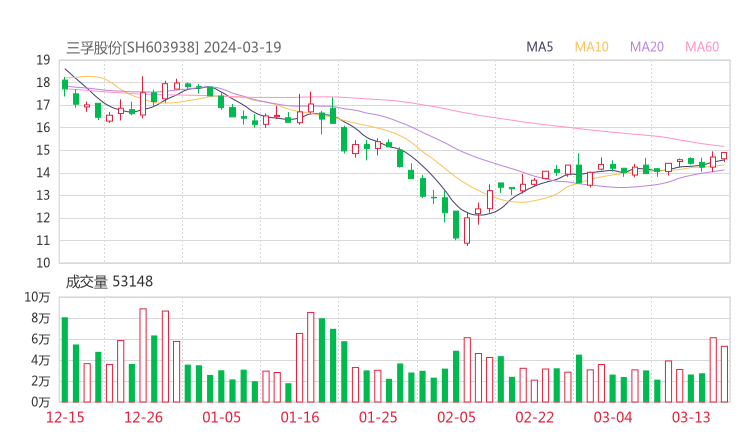Click the stock title 三孚股份[SH603938]
The width and height of the screenshot is (740, 440).
(x=132, y=47)
